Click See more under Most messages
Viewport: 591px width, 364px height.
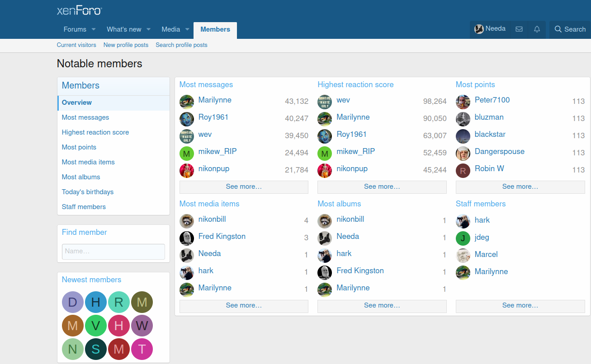(244, 187)
